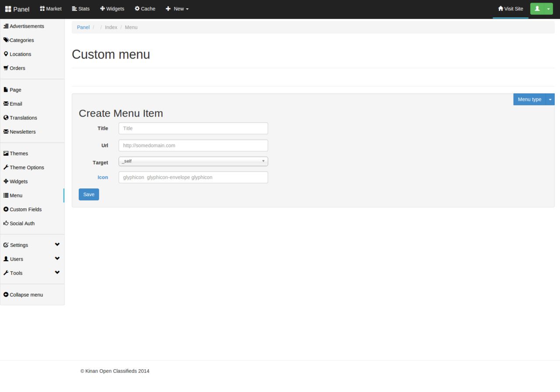The height and width of the screenshot is (392, 560).
Task: Click the Newsletters envelope icon
Action: [x=6, y=132]
